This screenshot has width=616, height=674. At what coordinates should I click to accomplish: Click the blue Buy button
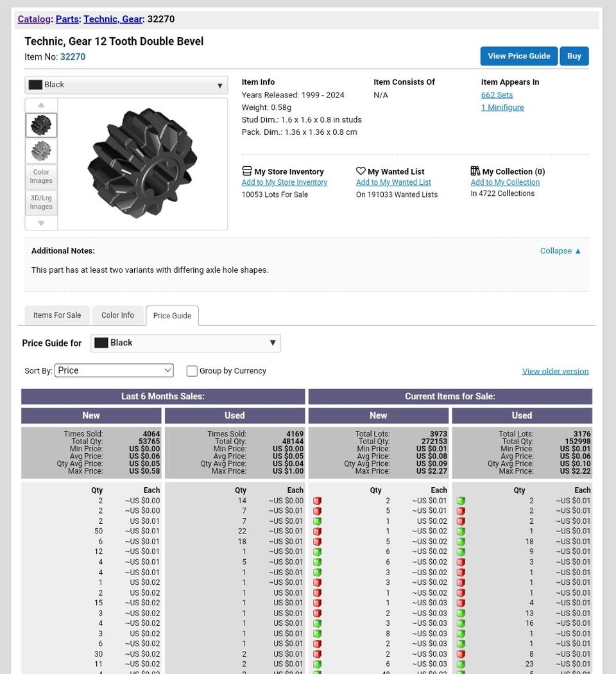(x=574, y=56)
